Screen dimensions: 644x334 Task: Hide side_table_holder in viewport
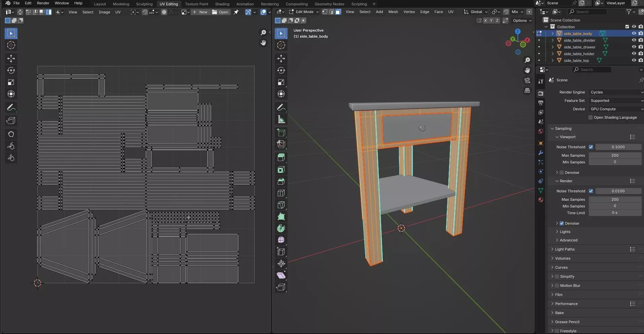[634, 53]
